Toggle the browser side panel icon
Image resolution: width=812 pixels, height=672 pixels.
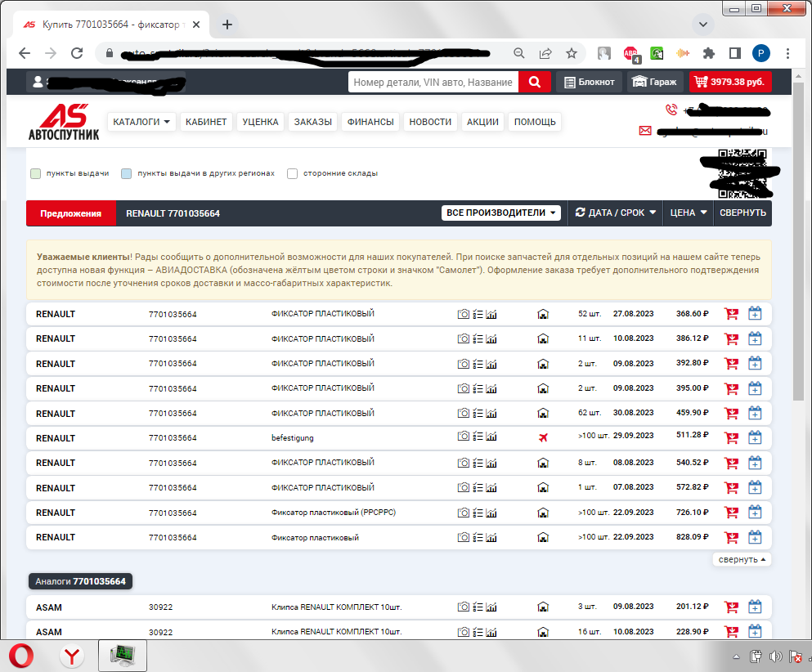pos(735,53)
